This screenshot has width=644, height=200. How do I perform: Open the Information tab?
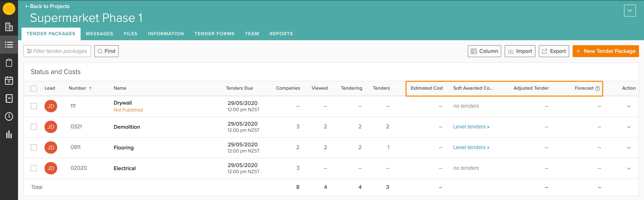(x=166, y=34)
